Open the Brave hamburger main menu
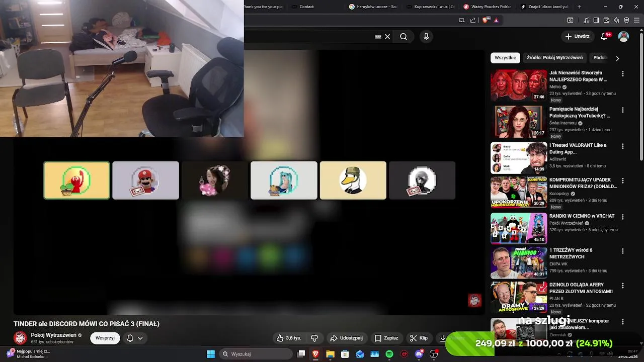The height and width of the screenshot is (362, 644). click(636, 20)
